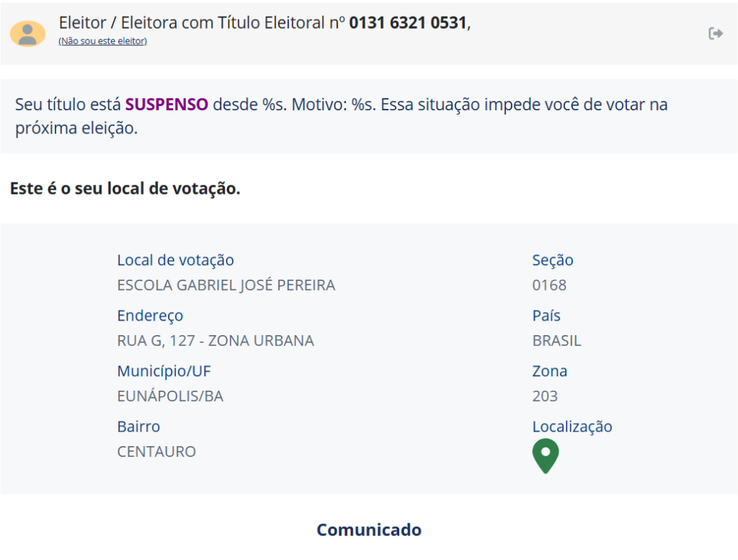
Task: Click the logout icon at top right
Action: (716, 33)
